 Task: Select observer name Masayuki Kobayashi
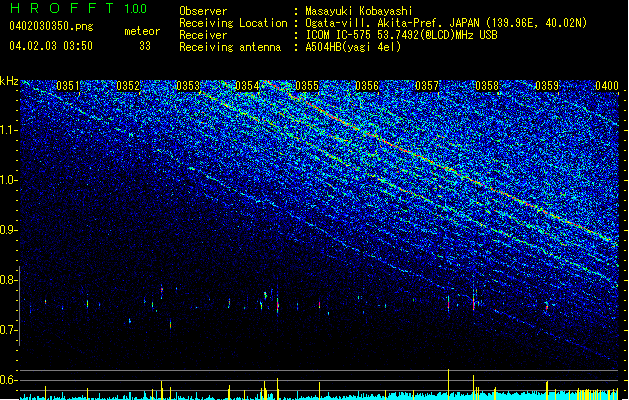(359, 11)
